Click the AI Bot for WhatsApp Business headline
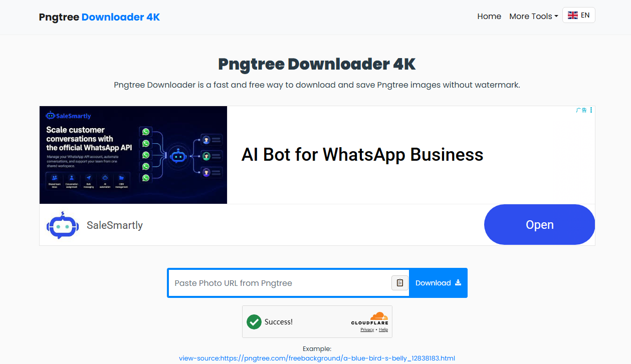The image size is (631, 364). click(362, 155)
